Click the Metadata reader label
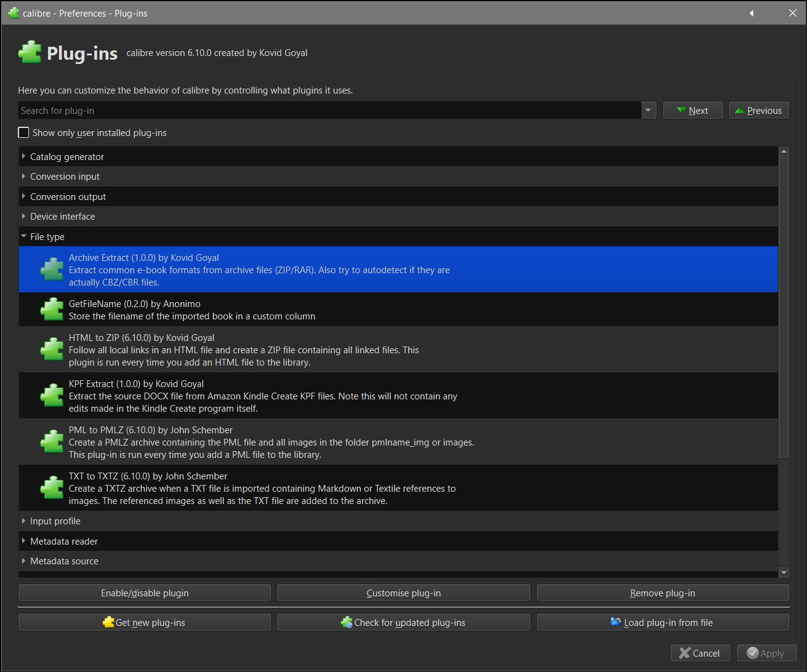Viewport: 807px width, 672px height. click(64, 541)
